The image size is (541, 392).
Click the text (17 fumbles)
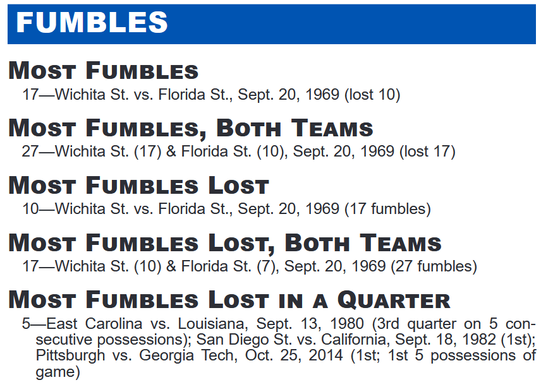tap(388, 209)
